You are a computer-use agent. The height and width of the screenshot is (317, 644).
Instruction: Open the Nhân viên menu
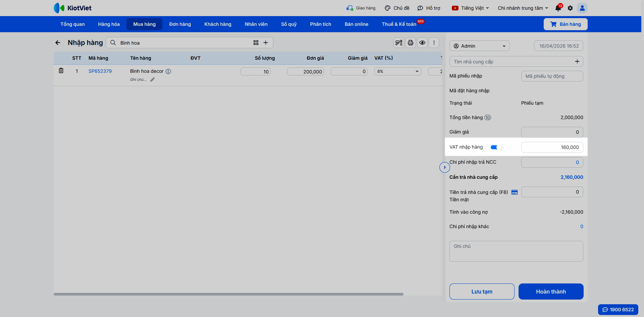(256, 24)
